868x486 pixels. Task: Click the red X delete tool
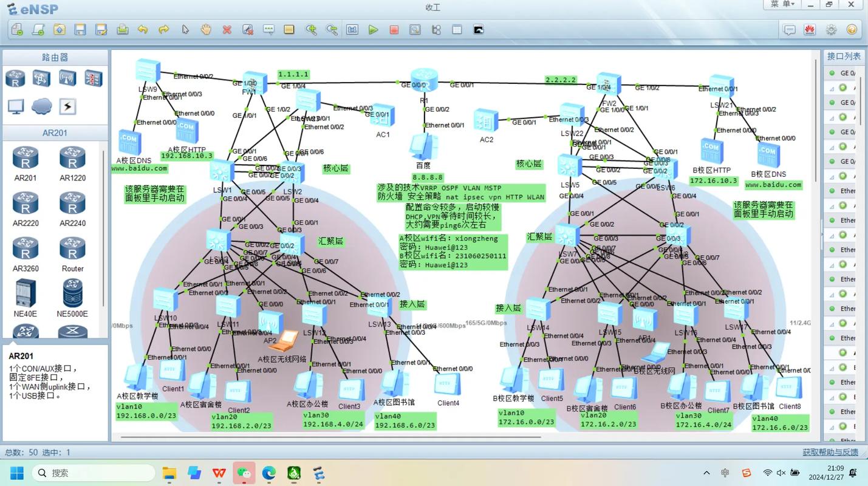click(x=227, y=29)
